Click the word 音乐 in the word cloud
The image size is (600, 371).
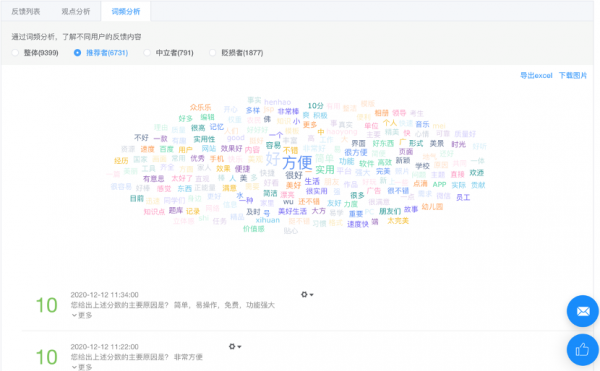pyautogui.click(x=422, y=124)
